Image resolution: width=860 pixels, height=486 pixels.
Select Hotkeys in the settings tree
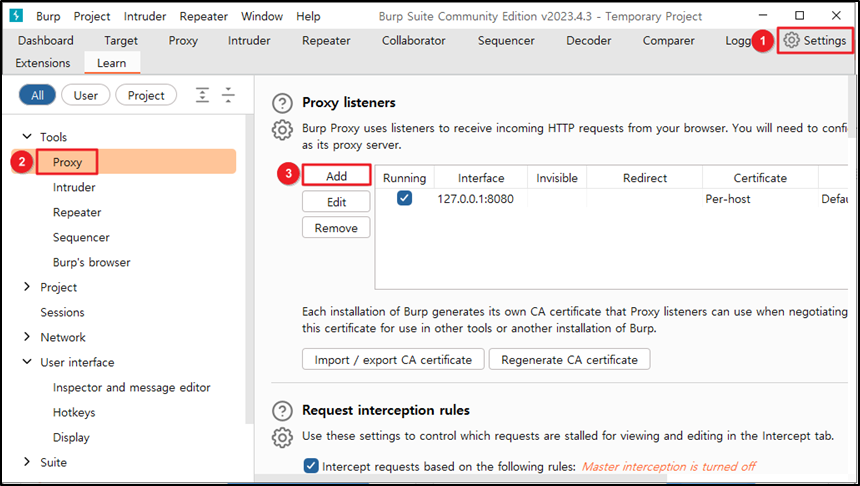pos(74,412)
